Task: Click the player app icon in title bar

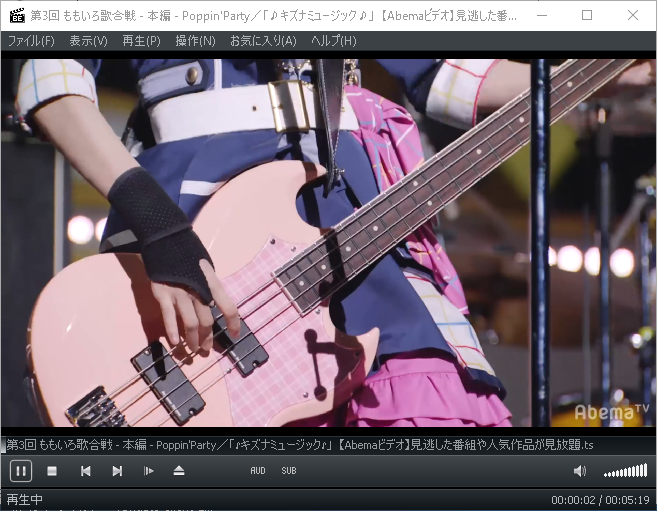Action: pyautogui.click(x=17, y=15)
